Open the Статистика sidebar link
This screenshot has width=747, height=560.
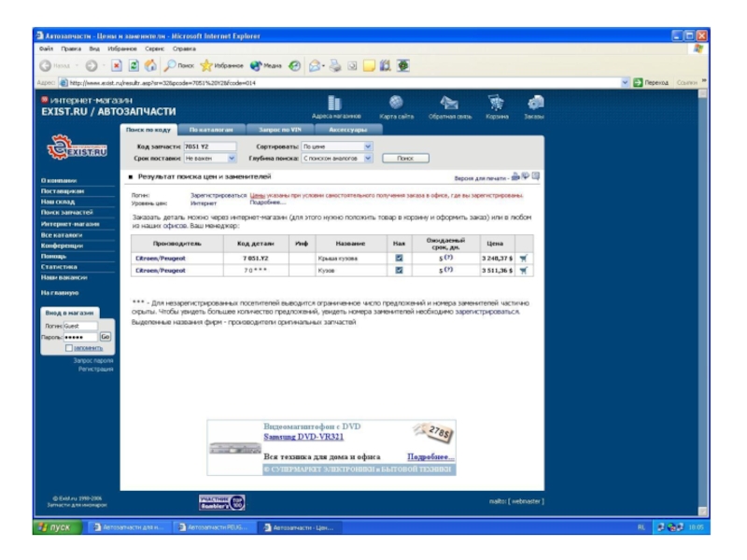coord(59,267)
